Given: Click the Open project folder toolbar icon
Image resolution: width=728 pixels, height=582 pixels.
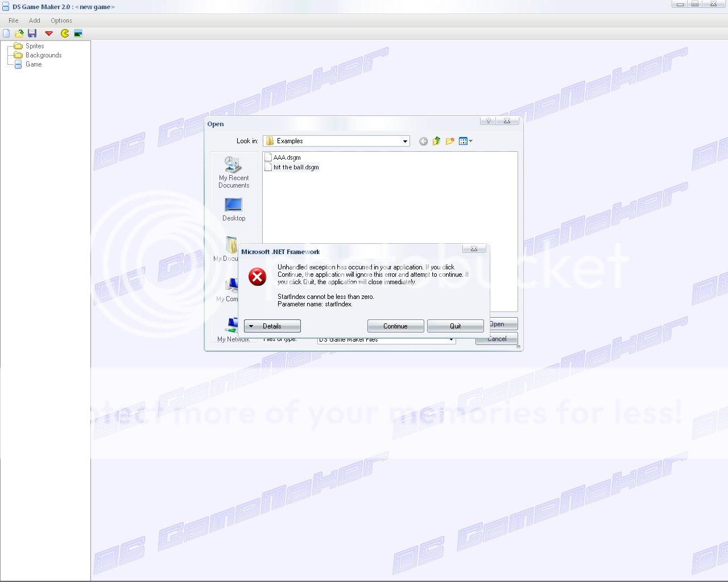Looking at the screenshot, I should click(19, 34).
